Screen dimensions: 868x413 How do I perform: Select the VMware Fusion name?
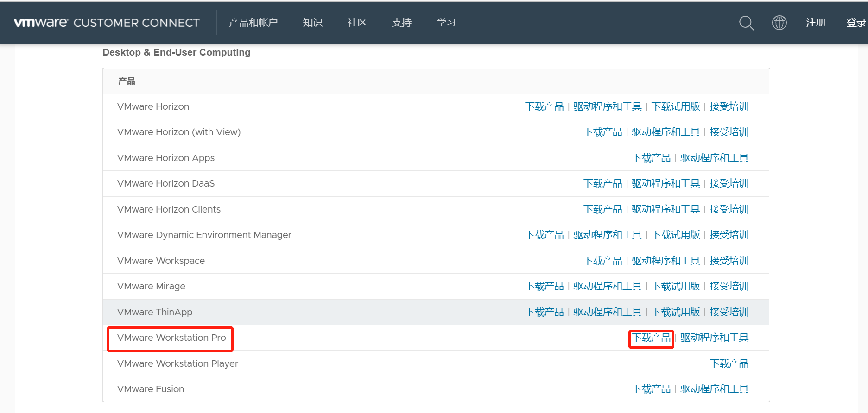click(151, 389)
